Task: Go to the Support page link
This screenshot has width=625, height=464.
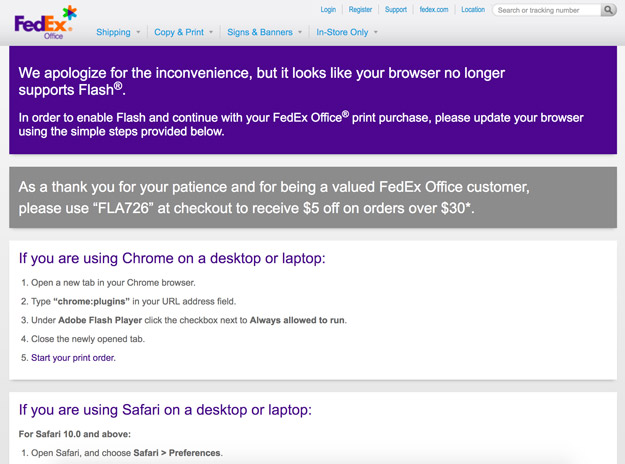Action: coord(396,10)
